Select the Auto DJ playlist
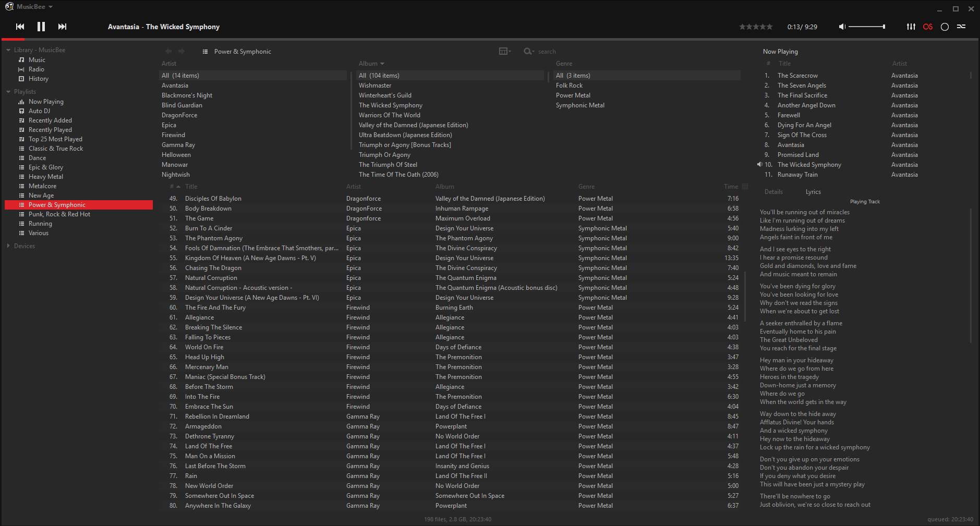Viewport: 980px width, 526px height. [39, 111]
